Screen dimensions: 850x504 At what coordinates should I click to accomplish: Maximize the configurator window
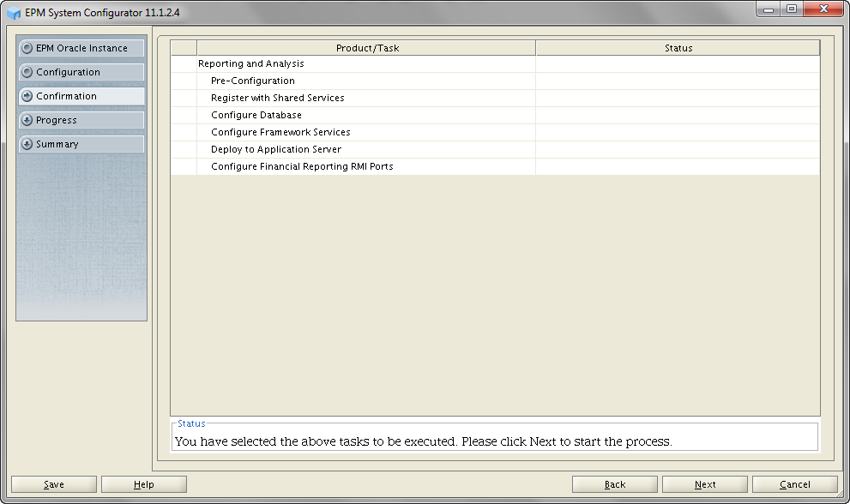coord(792,9)
